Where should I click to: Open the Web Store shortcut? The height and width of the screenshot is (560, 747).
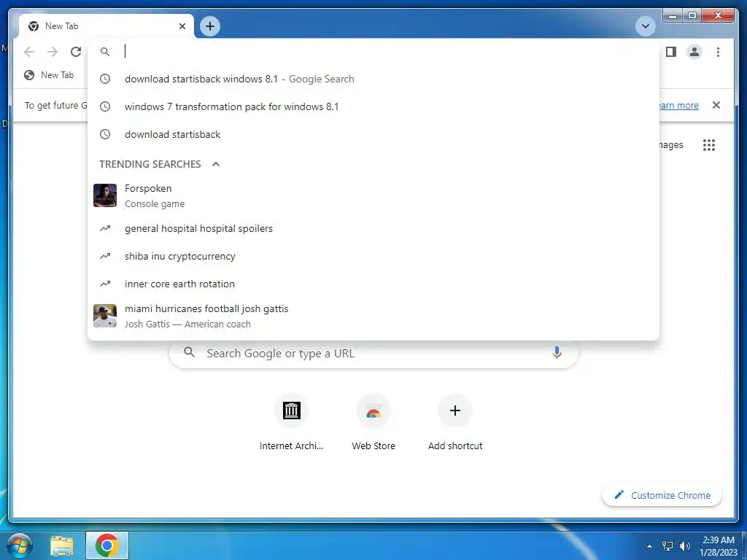[373, 422]
